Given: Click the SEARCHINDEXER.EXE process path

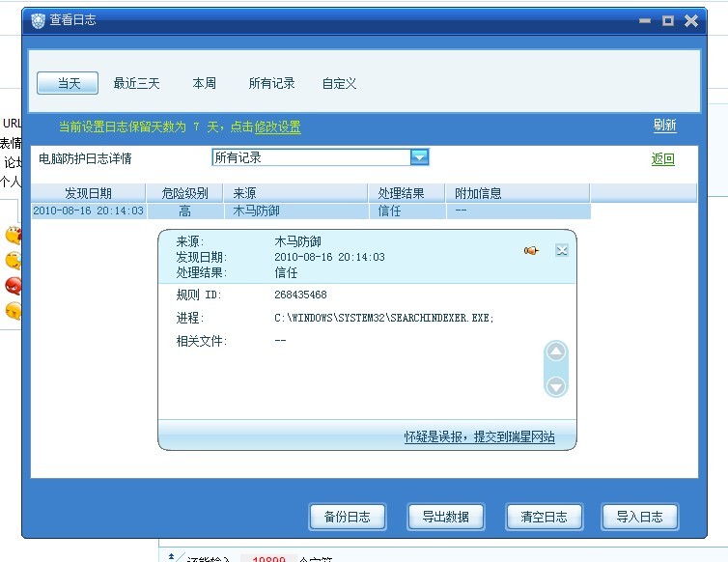Looking at the screenshot, I should click(x=383, y=318).
